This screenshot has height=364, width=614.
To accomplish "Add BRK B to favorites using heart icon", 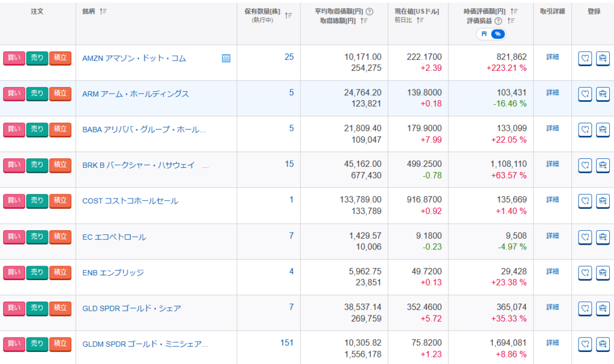I will coord(585,165).
